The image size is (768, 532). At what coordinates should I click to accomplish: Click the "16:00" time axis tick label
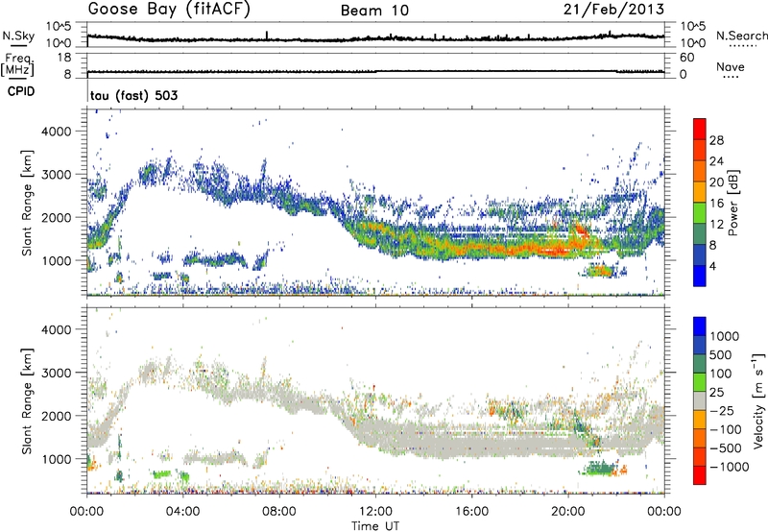471,511
